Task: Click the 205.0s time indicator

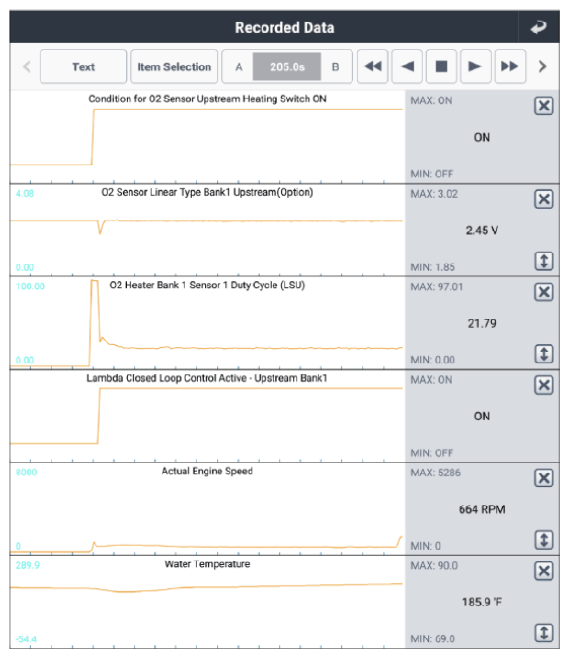Action: [x=287, y=67]
